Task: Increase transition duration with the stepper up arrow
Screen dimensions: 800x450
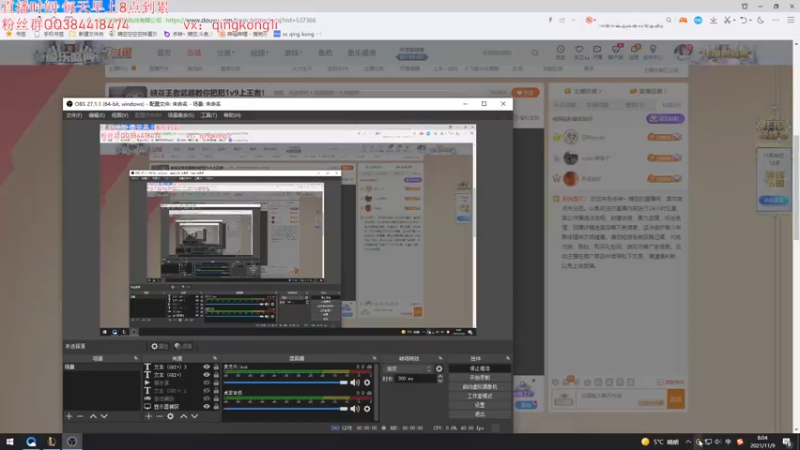Action: (440, 377)
